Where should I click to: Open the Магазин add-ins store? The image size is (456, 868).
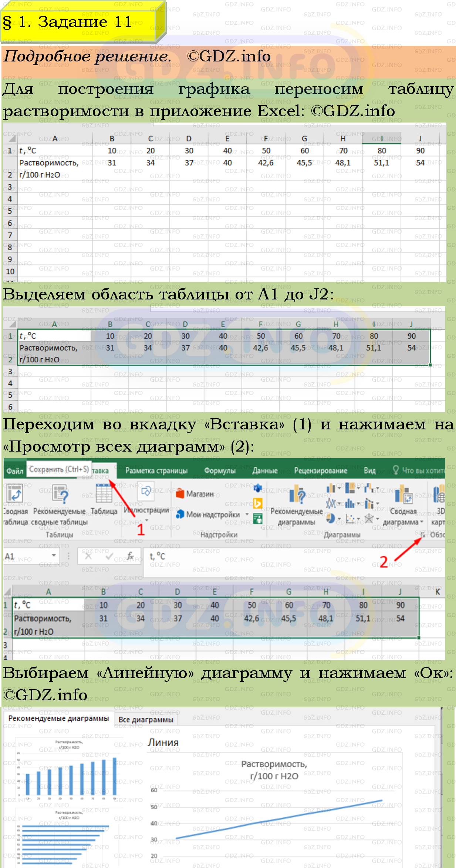(195, 494)
